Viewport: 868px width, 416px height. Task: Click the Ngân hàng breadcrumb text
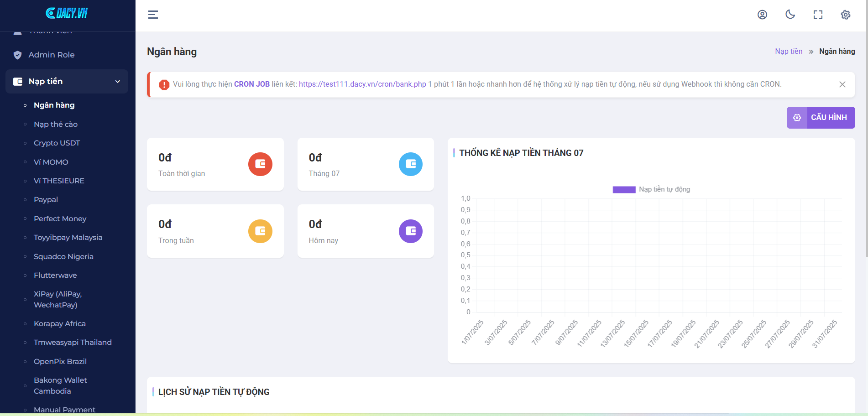837,52
